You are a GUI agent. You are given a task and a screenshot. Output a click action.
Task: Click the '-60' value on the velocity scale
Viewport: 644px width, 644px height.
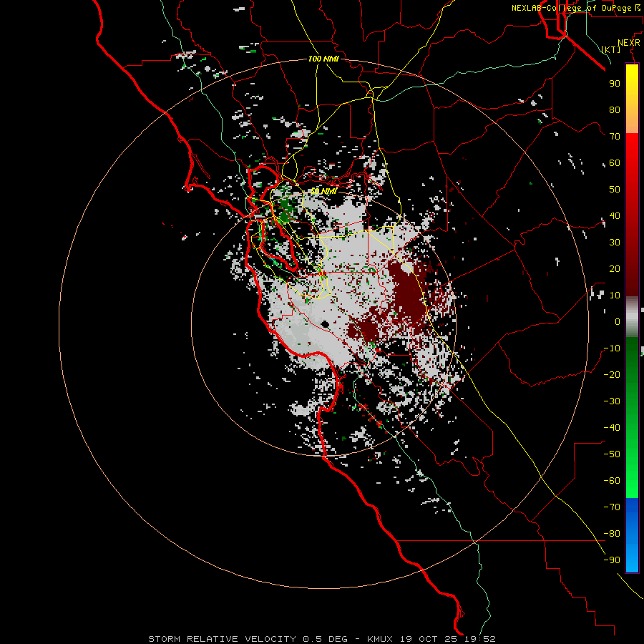[612, 481]
